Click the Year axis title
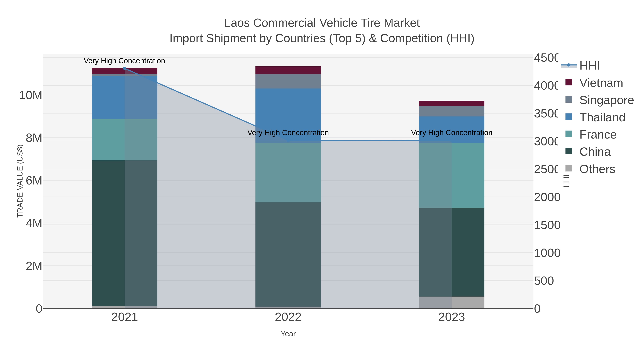The image size is (644, 362). click(x=288, y=334)
